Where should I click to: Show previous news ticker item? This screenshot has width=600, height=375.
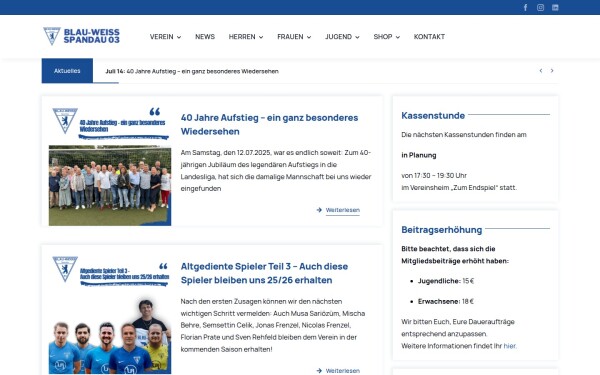(x=541, y=71)
